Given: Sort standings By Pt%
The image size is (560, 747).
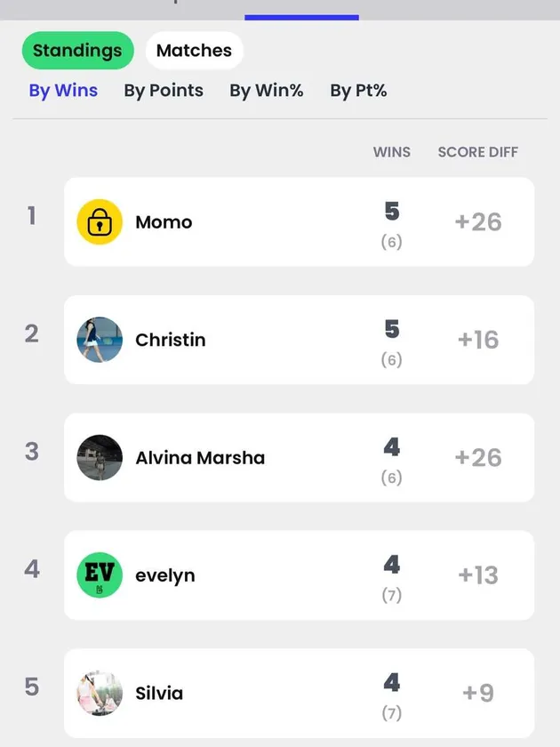Looking at the screenshot, I should click(x=358, y=91).
